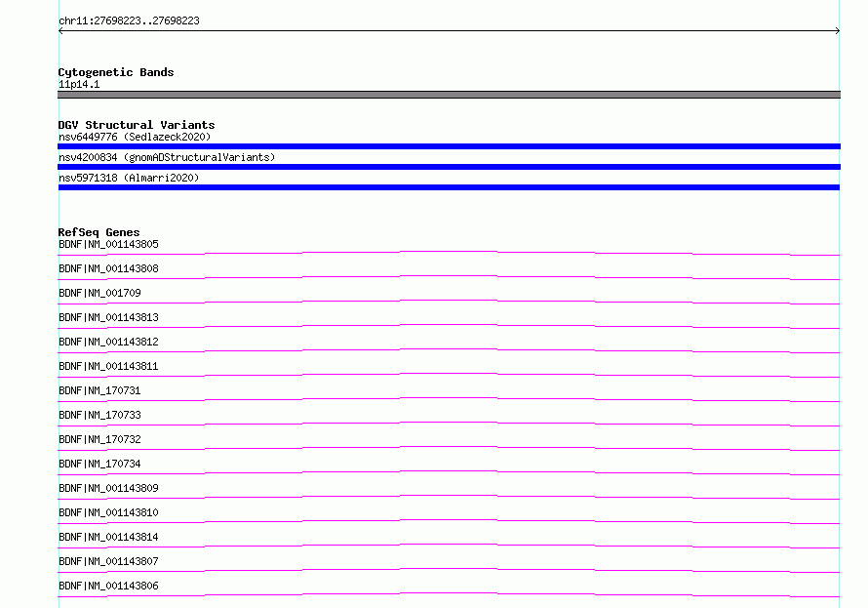868x608 pixels.
Task: Select transcript BDNF|NM_001143810
Action: pos(108,512)
